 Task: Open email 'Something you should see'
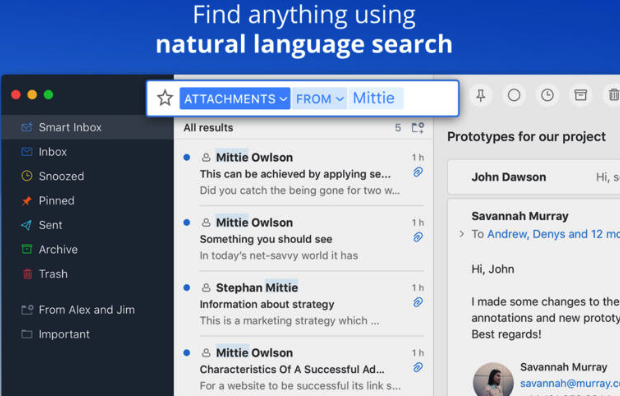pyautogui.click(x=304, y=239)
